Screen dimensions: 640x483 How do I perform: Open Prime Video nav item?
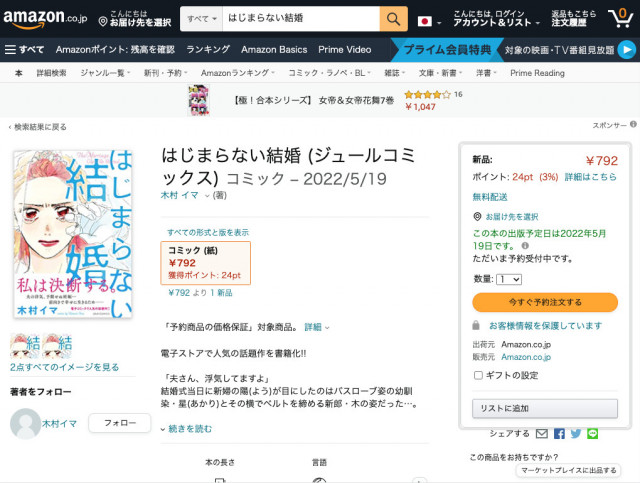[344, 49]
